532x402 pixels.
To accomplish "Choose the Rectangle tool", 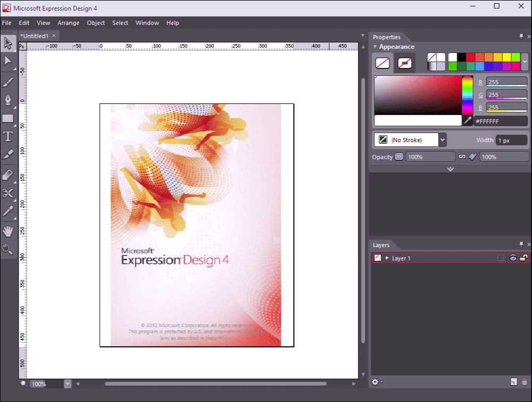I will point(8,118).
